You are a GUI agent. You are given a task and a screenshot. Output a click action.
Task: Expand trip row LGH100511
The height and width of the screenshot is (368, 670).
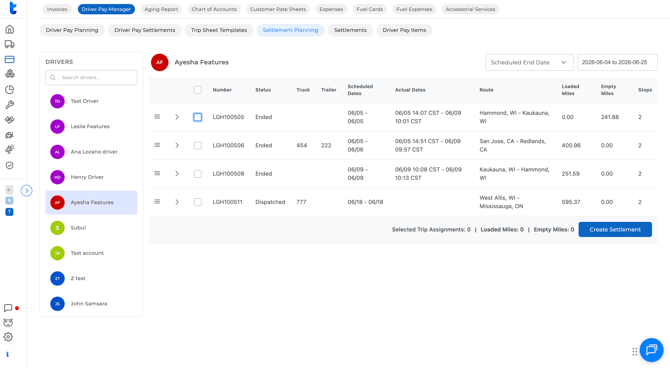click(x=177, y=202)
